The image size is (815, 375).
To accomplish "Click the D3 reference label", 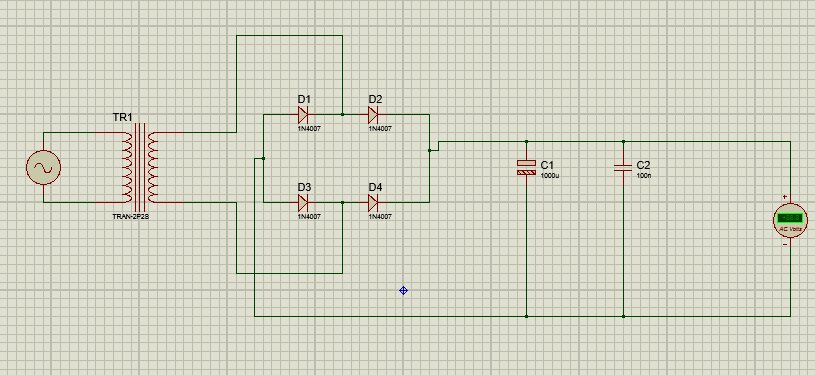I will [x=304, y=187].
